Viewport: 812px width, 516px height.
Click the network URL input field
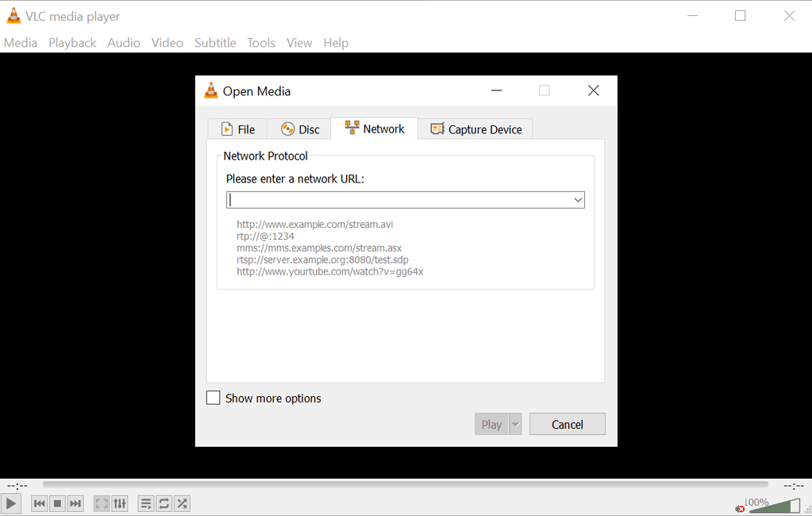pos(397,199)
